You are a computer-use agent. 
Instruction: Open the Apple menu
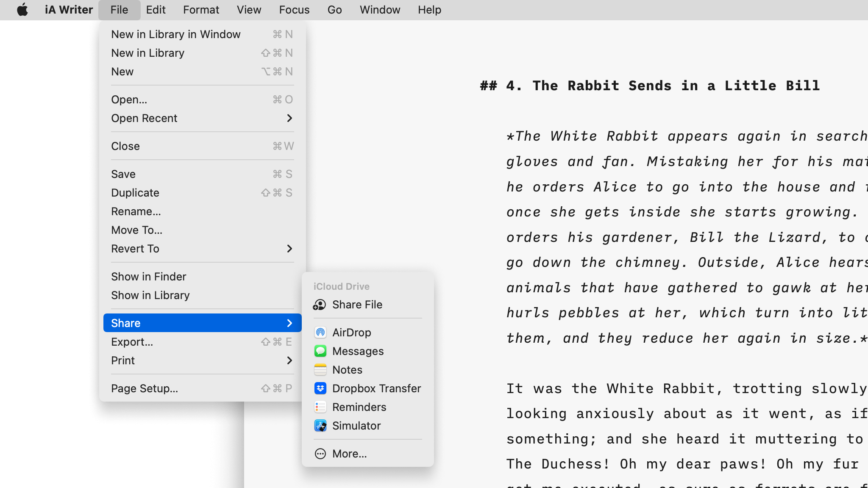tap(22, 10)
